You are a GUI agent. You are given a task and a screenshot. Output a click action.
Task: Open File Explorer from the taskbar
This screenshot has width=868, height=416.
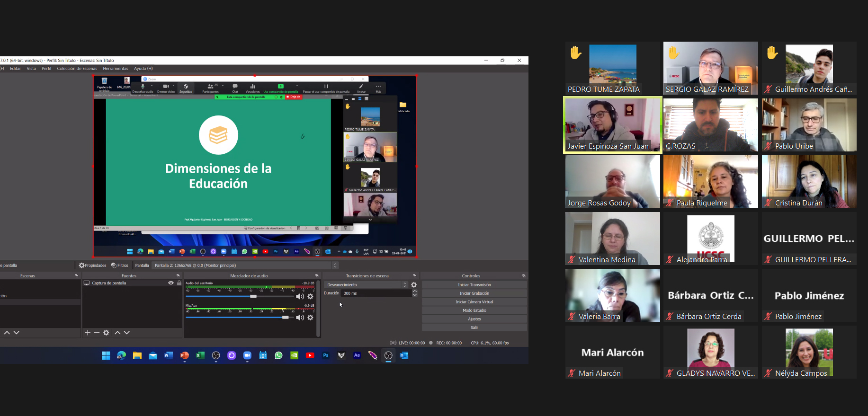tap(137, 355)
